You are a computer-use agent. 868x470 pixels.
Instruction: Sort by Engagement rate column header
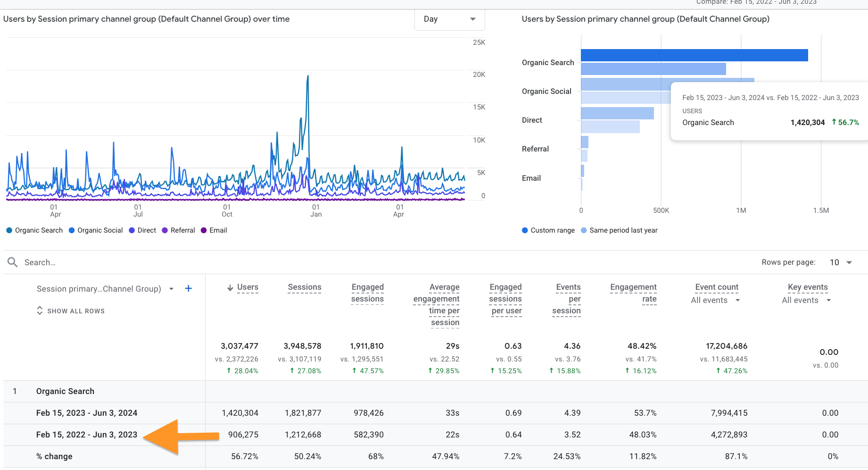(633, 293)
